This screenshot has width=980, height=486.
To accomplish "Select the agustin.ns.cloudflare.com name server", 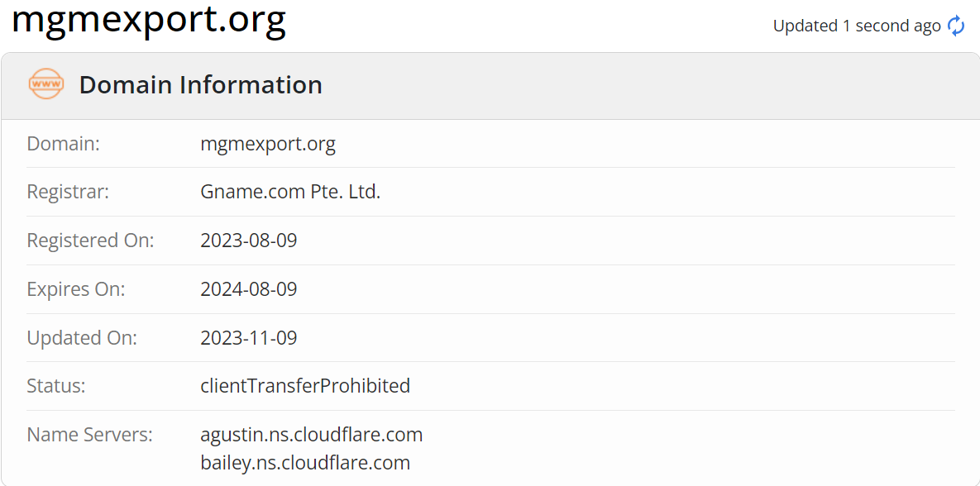I will [x=311, y=434].
